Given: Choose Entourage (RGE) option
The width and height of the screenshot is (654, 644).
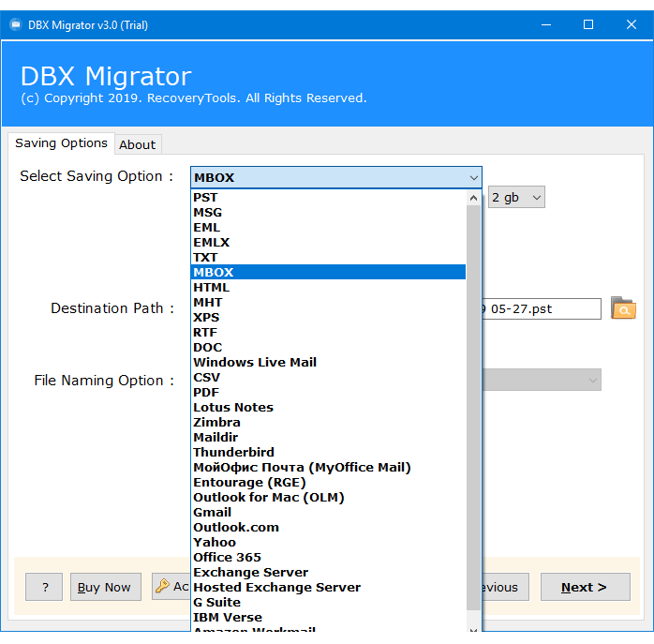Looking at the screenshot, I should point(328,483).
